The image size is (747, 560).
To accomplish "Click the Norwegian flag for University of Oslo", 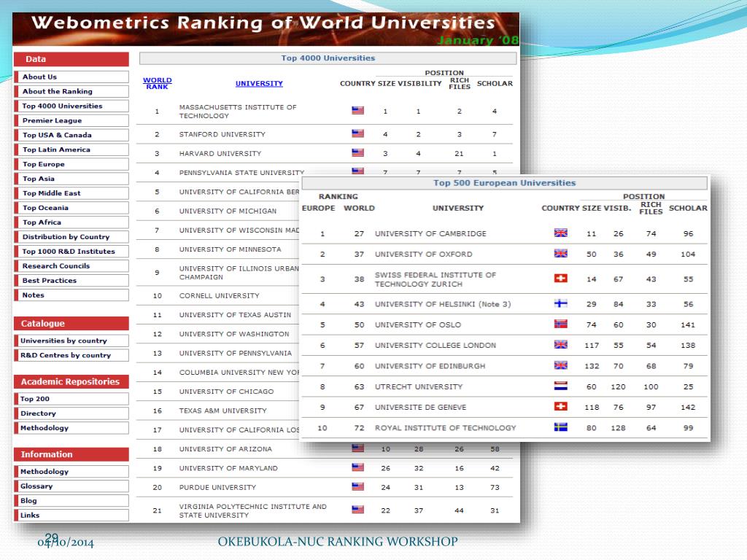I will coord(561,324).
